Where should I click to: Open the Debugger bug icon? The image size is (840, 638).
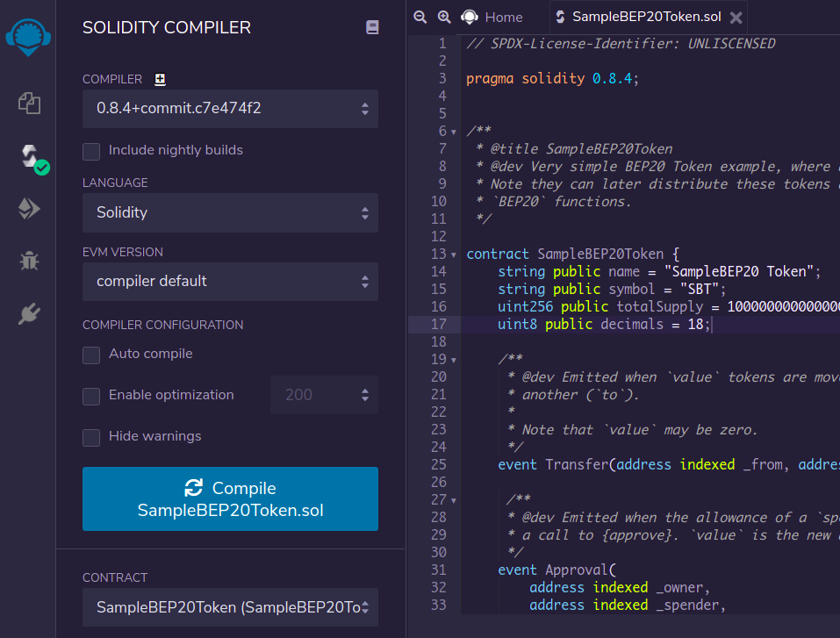tap(29, 261)
